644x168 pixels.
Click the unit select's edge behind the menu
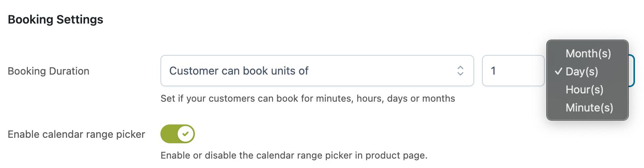point(632,71)
